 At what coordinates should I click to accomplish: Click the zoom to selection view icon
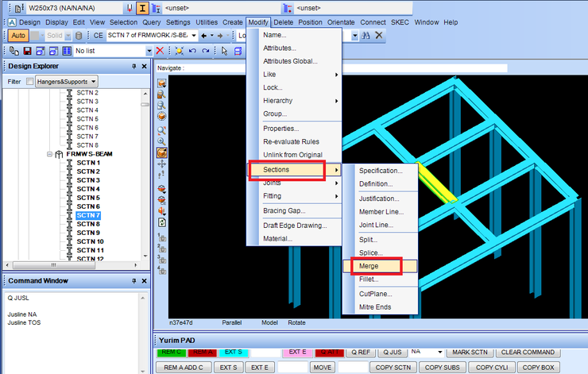[161, 130]
